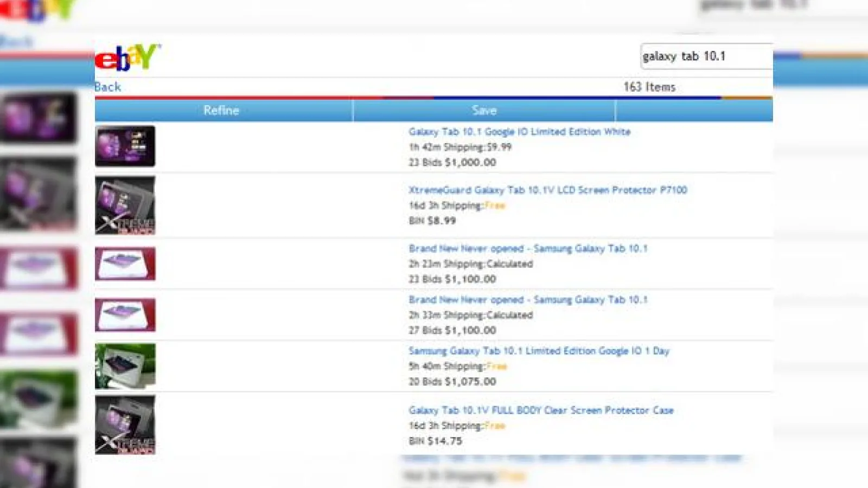The height and width of the screenshot is (488, 868).
Task: Click the '163 Items' count text
Action: click(649, 87)
